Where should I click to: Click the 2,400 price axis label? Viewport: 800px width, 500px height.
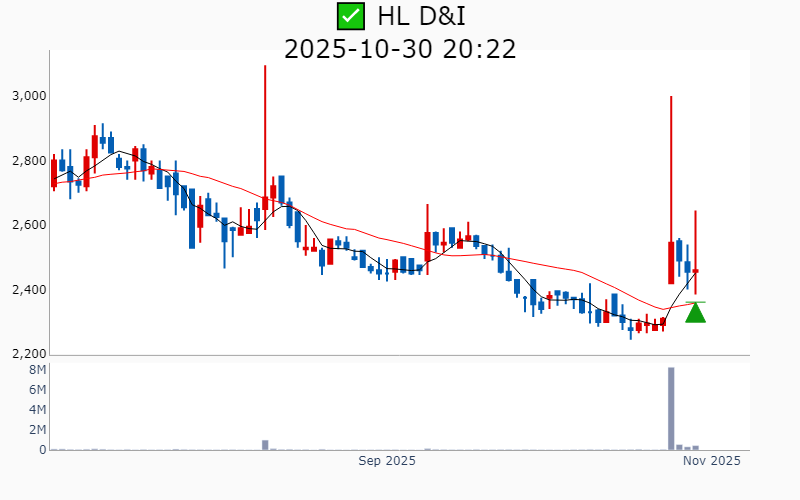(27, 290)
